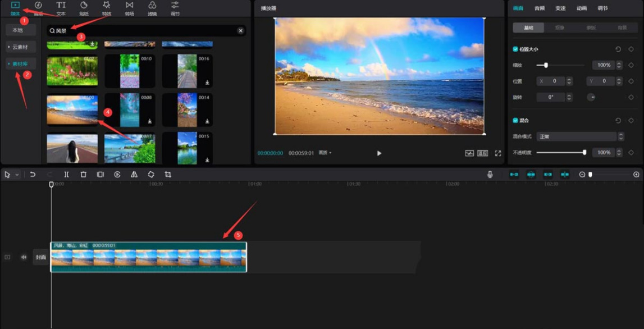The height and width of the screenshot is (329, 644).
Task: Click the microphone record voiceover icon
Action: [x=490, y=175]
